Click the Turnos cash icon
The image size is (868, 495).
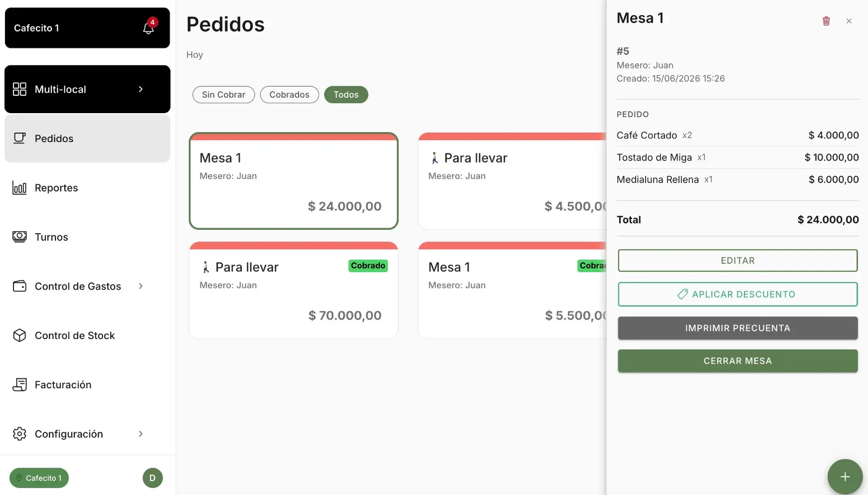tap(19, 237)
